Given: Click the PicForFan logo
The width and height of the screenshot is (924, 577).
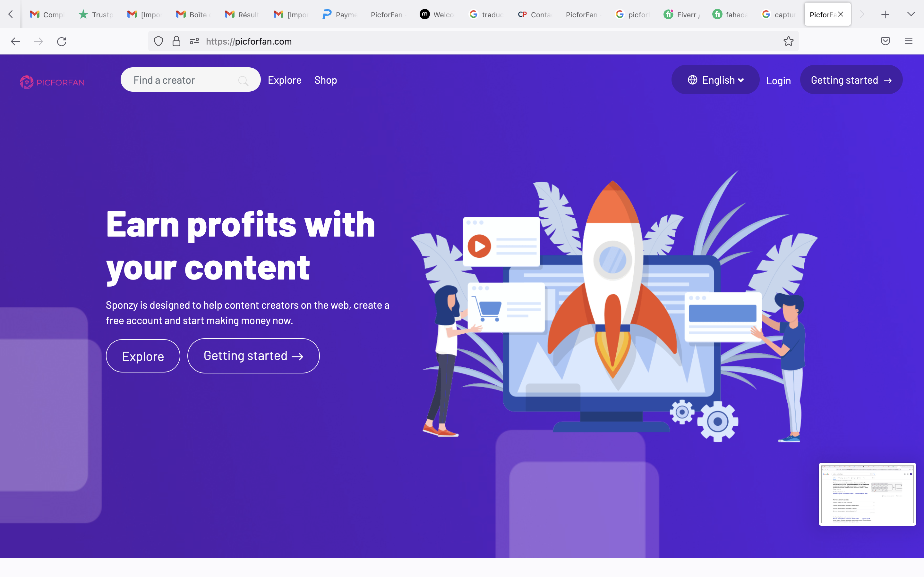Looking at the screenshot, I should pyautogui.click(x=52, y=82).
